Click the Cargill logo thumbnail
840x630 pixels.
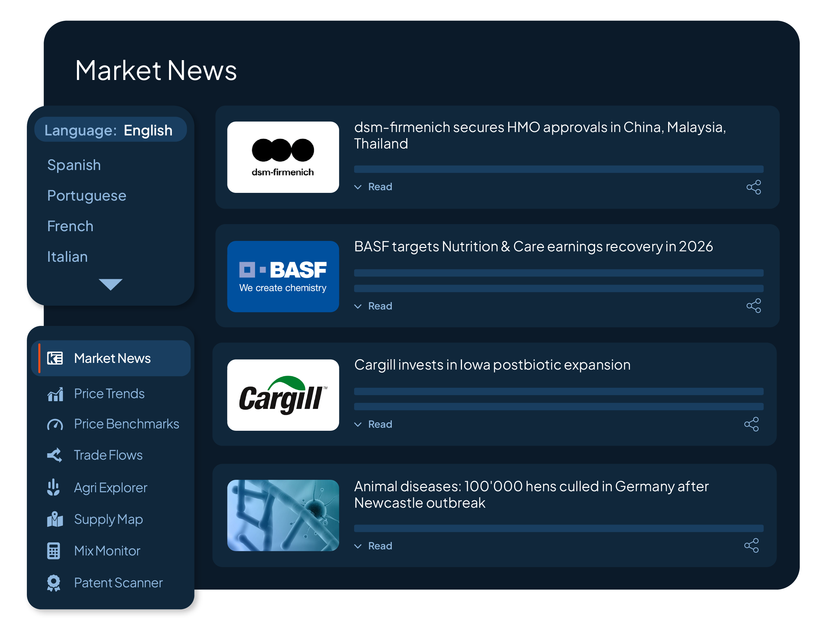click(x=283, y=395)
